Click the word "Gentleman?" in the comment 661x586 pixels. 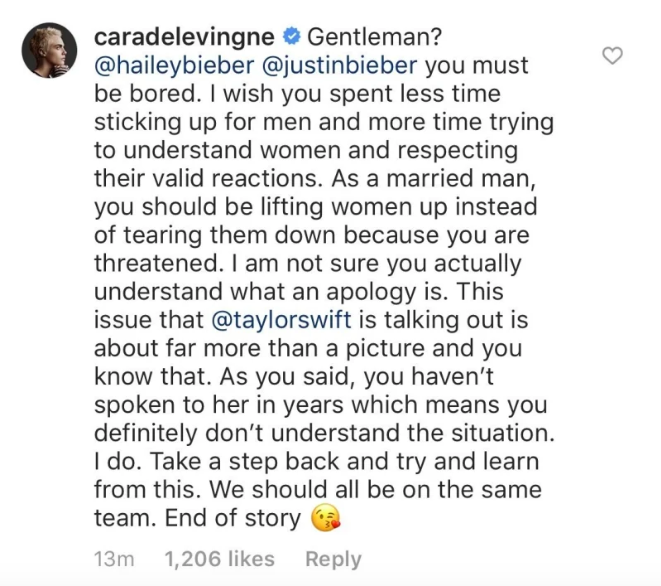374,37
